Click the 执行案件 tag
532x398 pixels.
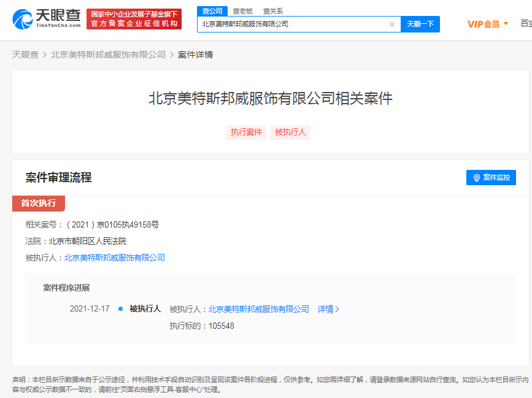246,132
